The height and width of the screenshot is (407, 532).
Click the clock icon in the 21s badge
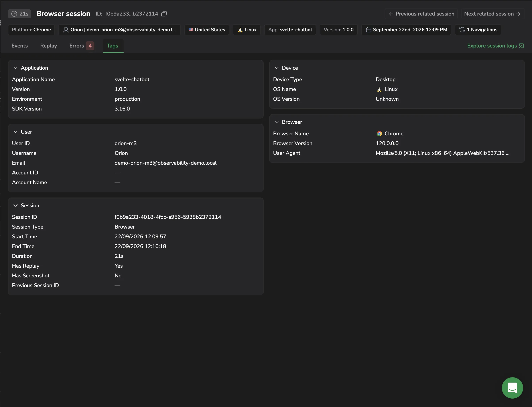point(14,14)
